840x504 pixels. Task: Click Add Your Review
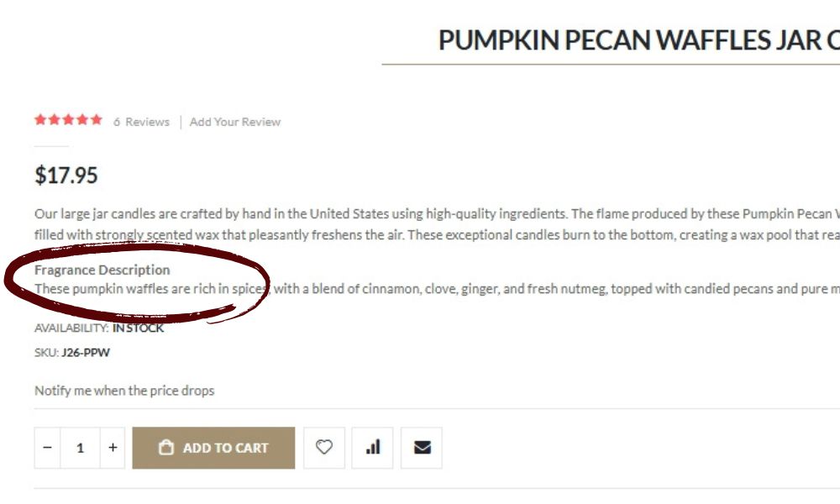234,122
